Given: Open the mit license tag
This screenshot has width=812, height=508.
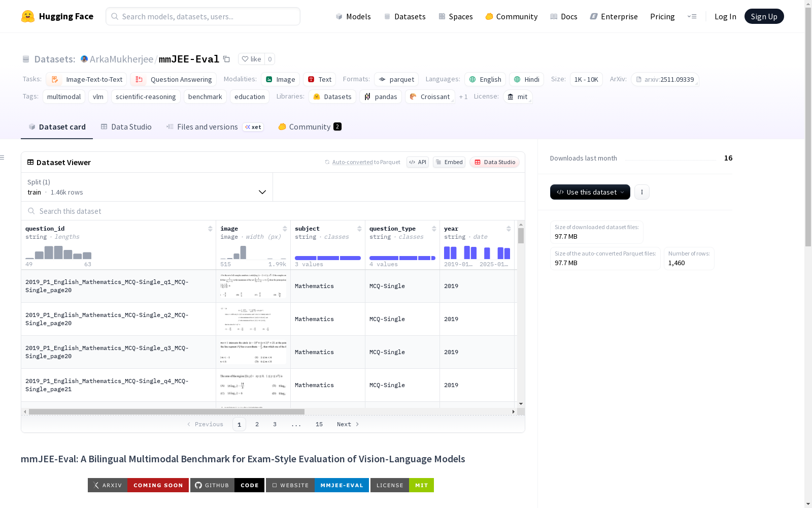Looking at the screenshot, I should [518, 97].
